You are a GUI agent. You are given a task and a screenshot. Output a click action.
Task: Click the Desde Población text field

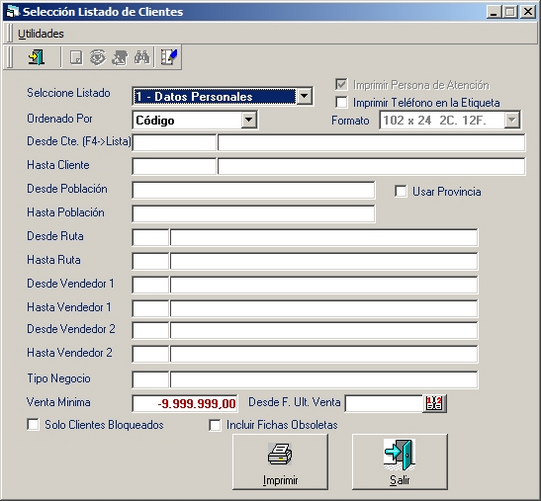tap(254, 190)
